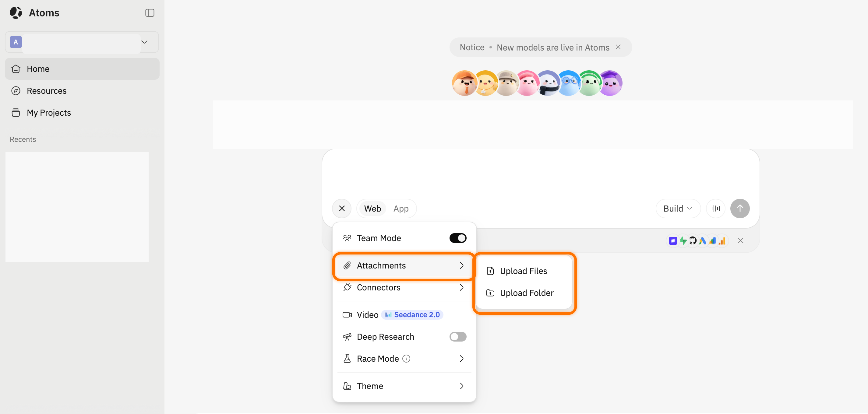Go to Home in the sidebar

(x=82, y=69)
